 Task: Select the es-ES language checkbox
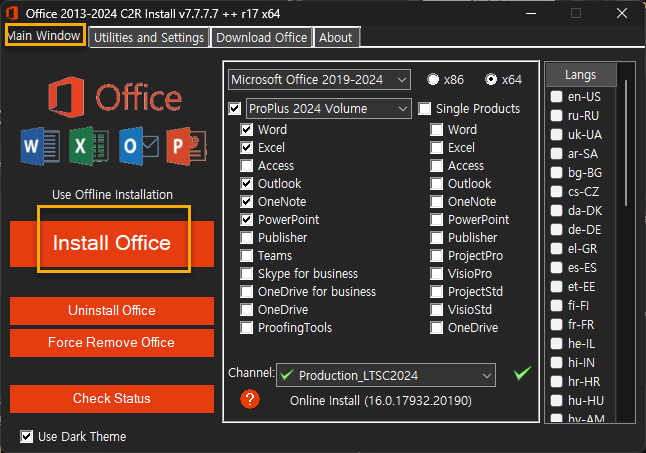coord(557,268)
